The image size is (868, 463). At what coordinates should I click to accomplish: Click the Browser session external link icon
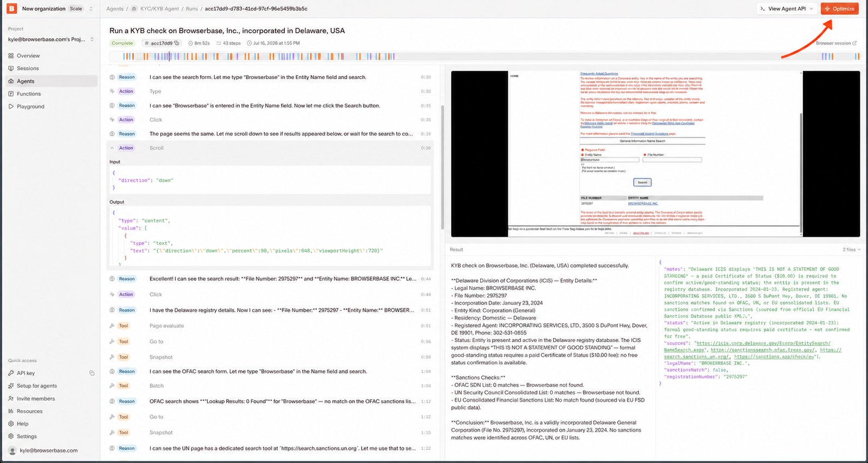pos(854,43)
